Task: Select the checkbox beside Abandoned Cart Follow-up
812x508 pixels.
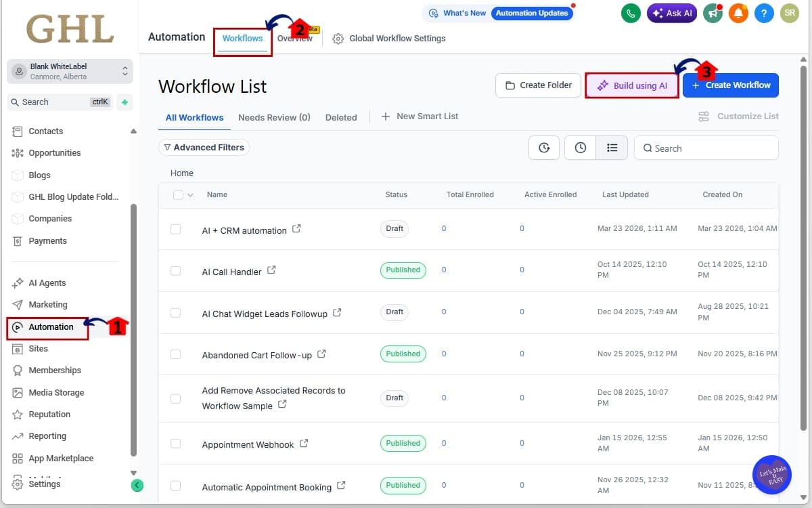Action: [176, 354]
